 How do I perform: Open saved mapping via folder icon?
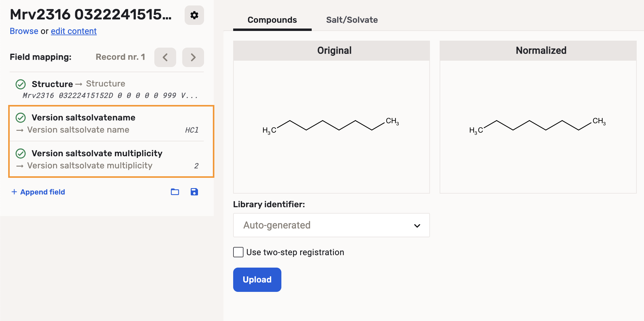pos(175,192)
